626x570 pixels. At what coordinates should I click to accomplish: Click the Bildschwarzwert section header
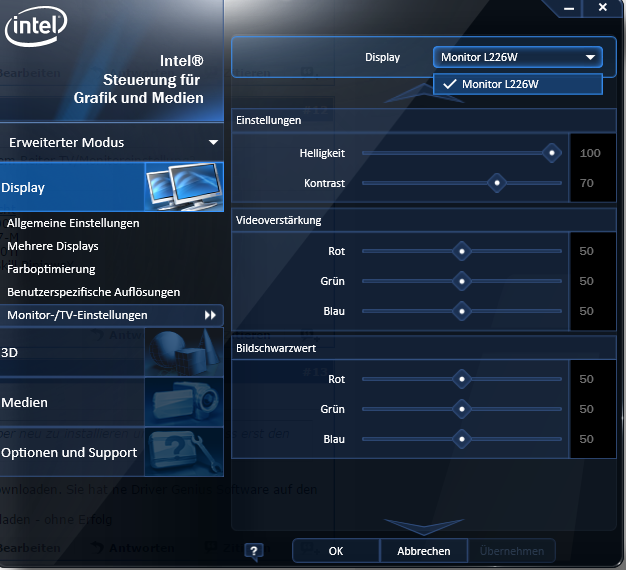pos(424,348)
